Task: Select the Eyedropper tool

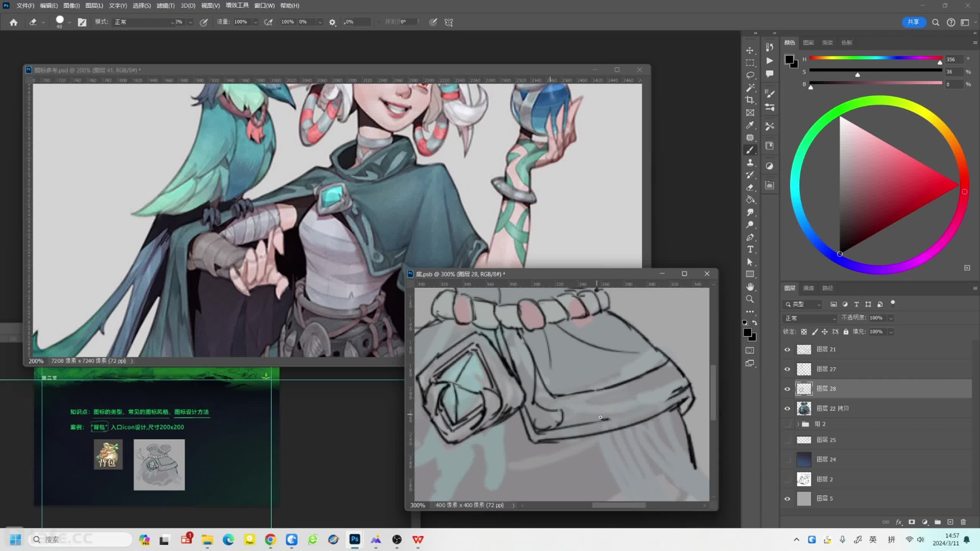Action: point(750,125)
